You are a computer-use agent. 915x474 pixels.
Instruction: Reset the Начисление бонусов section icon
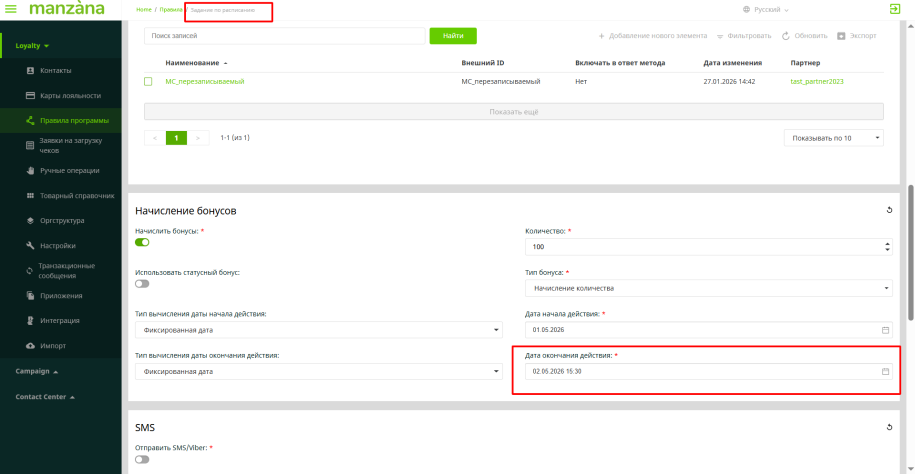[889, 210]
